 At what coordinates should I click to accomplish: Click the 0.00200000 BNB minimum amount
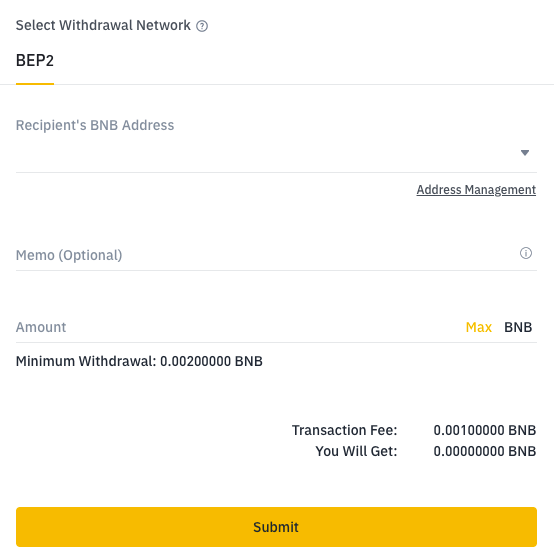pyautogui.click(x=211, y=361)
